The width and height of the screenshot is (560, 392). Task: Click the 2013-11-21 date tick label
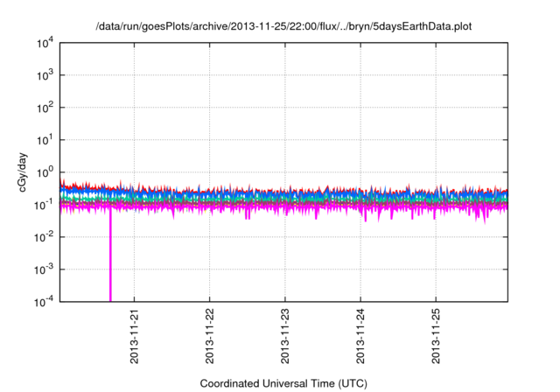pyautogui.click(x=134, y=336)
